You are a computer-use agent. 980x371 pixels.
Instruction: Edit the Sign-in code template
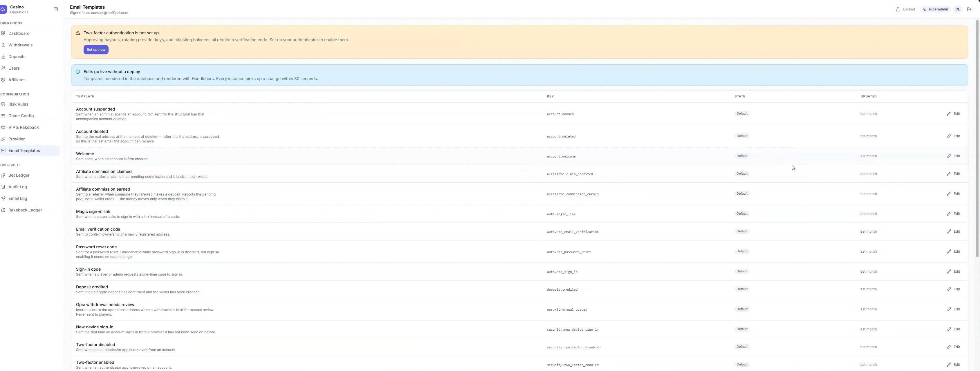[x=953, y=272]
